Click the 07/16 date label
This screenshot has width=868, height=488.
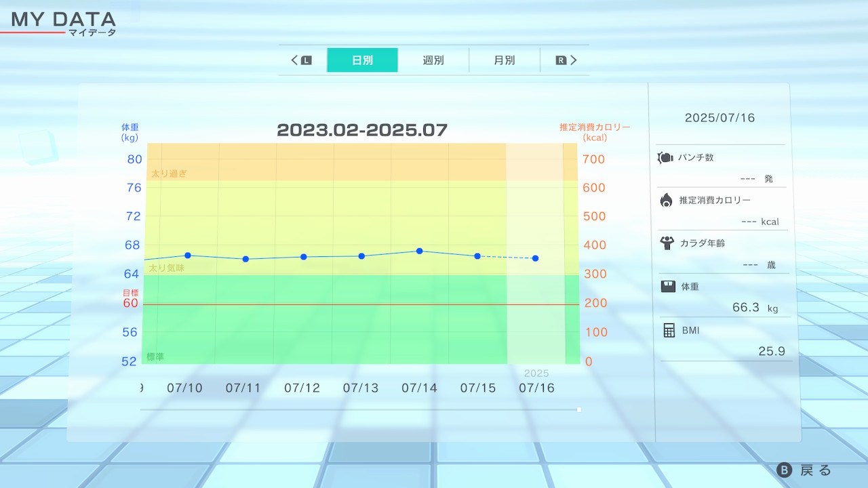[x=536, y=388]
